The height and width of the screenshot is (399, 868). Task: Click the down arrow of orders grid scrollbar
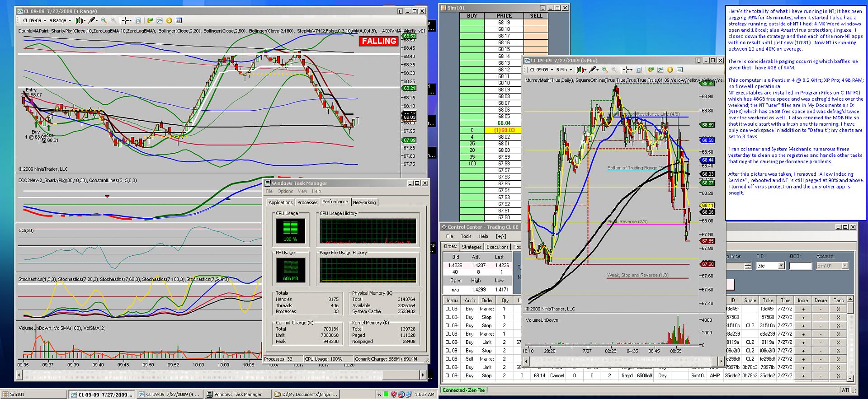(x=850, y=378)
